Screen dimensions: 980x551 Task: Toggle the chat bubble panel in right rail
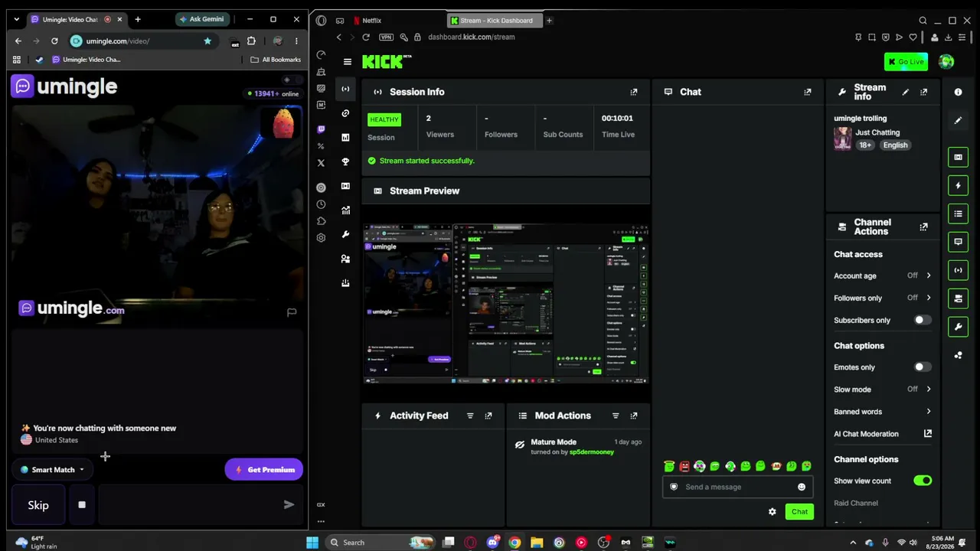click(958, 242)
